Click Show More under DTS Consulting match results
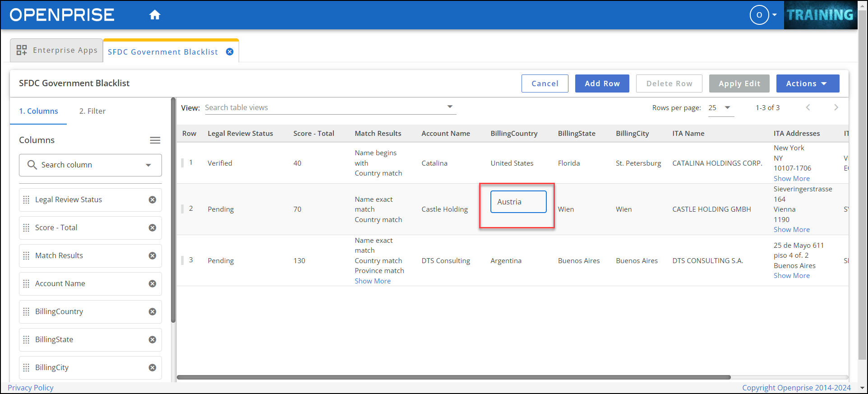This screenshot has width=868, height=394. tap(372, 281)
